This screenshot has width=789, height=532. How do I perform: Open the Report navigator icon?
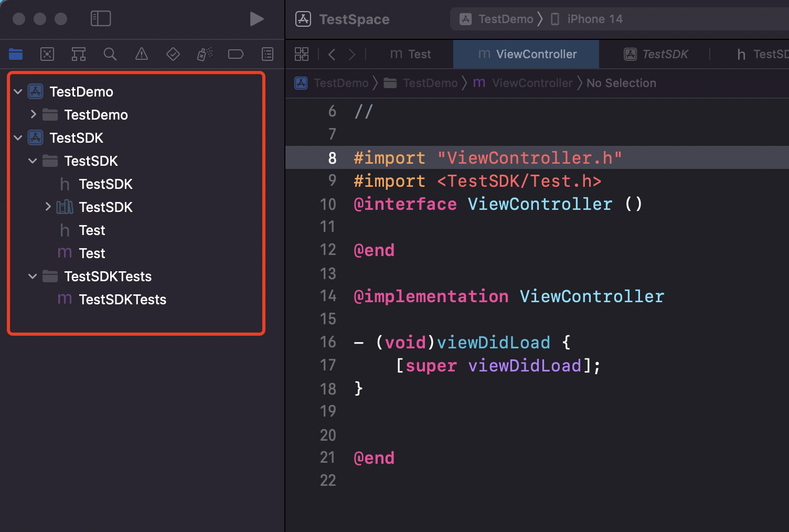[x=268, y=54]
